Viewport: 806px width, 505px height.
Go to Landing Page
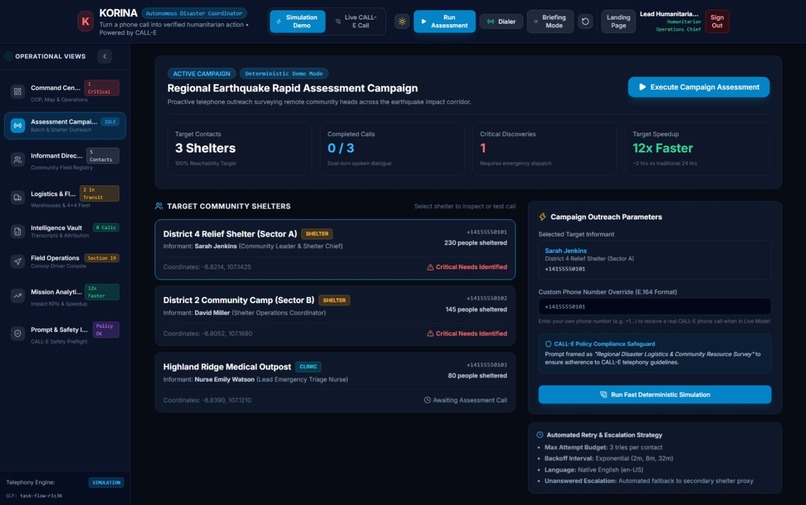(618, 22)
